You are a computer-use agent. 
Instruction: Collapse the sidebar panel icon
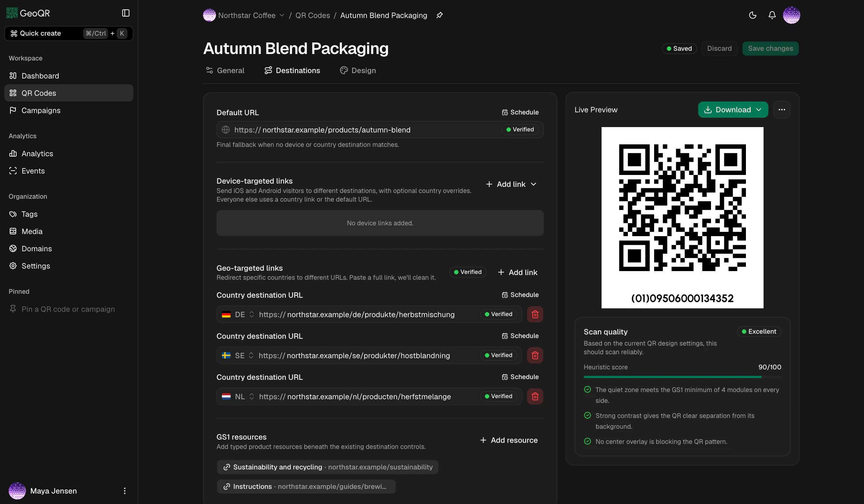click(x=126, y=13)
